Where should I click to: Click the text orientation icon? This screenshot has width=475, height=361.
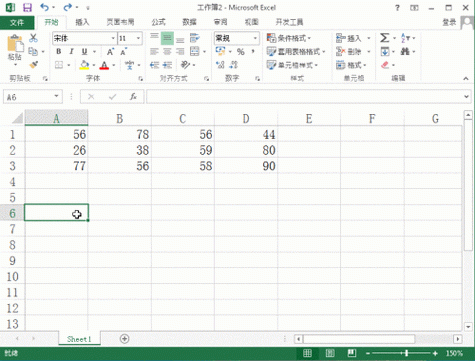coord(185,65)
